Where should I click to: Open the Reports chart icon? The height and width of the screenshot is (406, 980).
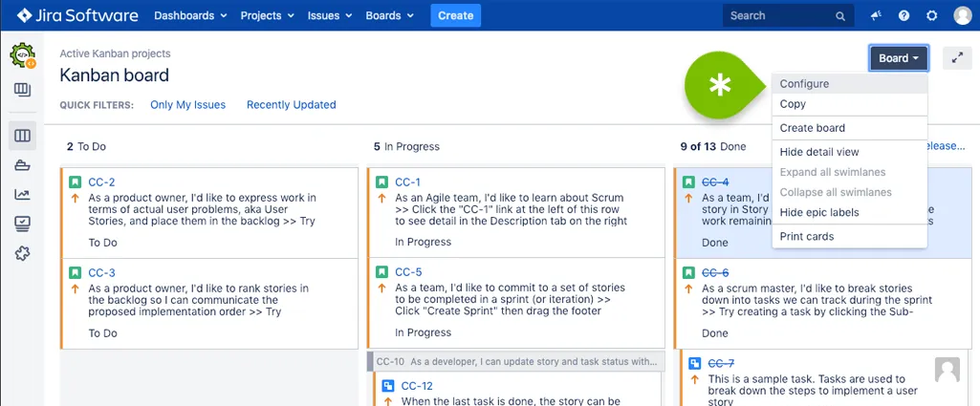23,195
